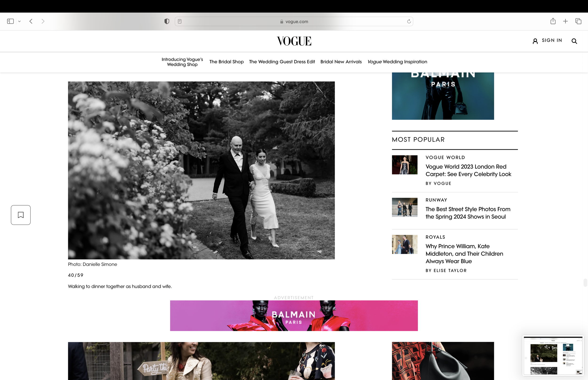Click the vogue.com address field

(294, 21)
